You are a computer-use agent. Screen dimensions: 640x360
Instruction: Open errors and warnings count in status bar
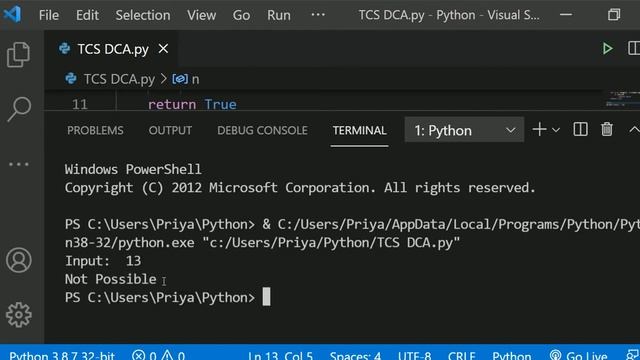[158, 355]
